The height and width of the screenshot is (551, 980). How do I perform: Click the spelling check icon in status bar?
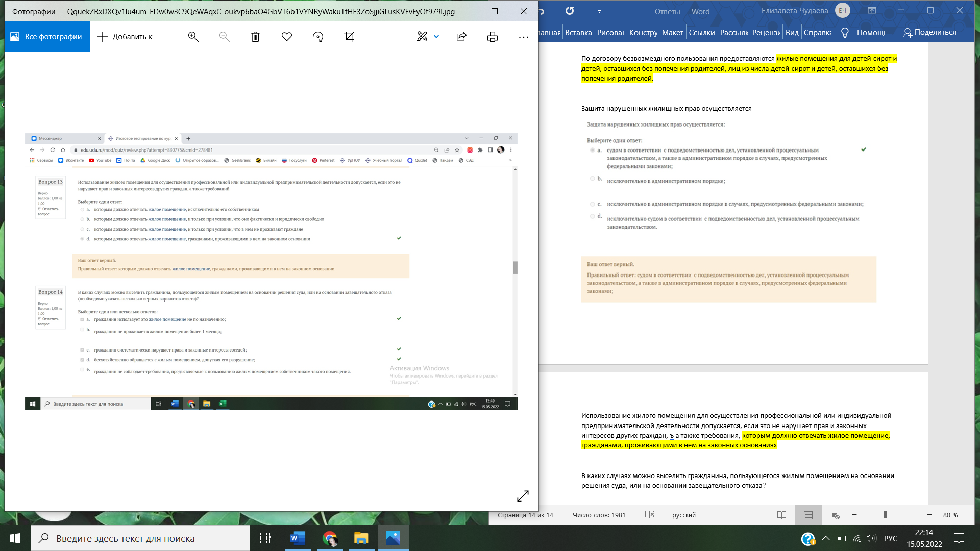click(649, 515)
